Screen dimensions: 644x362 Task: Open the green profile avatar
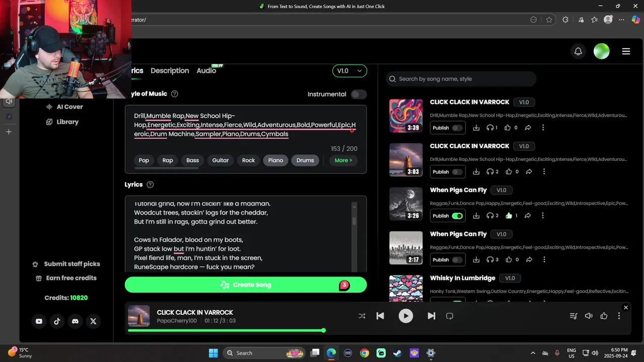(x=601, y=51)
